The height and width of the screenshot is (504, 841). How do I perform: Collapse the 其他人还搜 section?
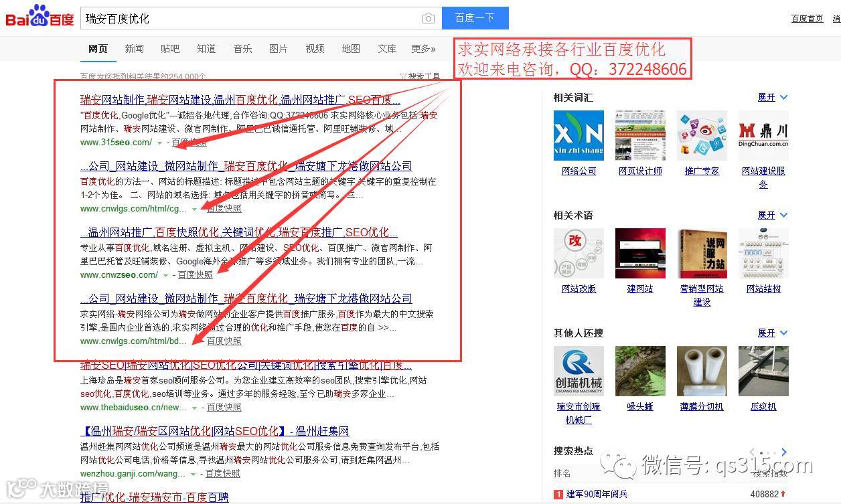tap(773, 333)
